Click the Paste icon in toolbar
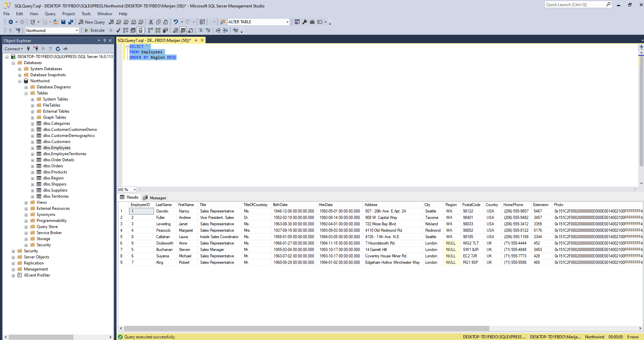Screen dimensions: 644x340 (165, 22)
